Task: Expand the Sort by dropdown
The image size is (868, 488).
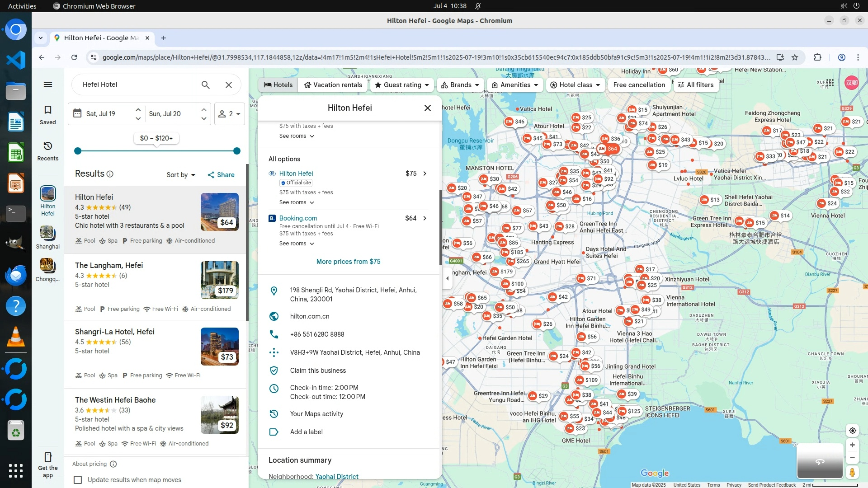Action: (x=180, y=175)
